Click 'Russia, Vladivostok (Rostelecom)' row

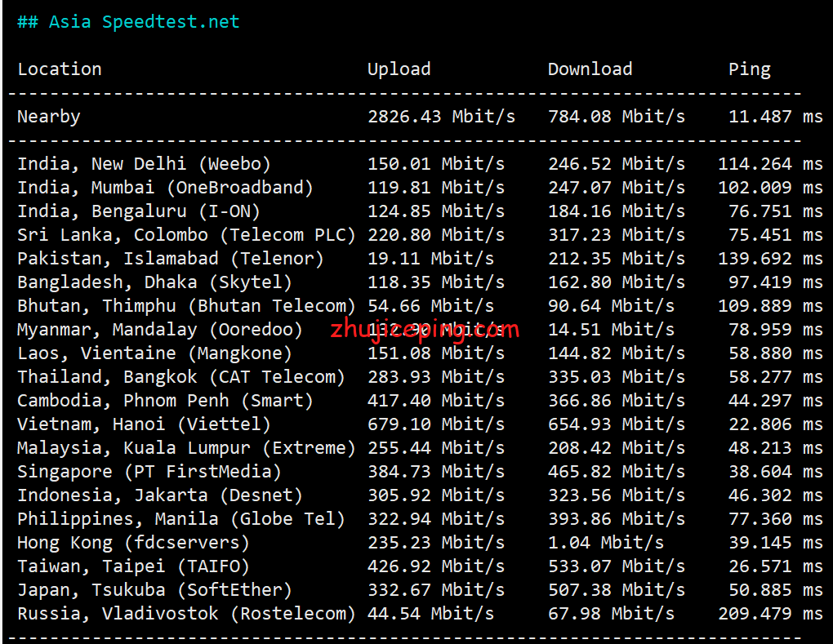coord(421,614)
